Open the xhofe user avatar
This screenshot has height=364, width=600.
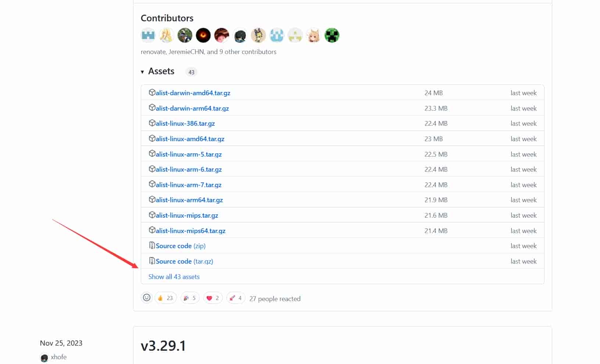tap(44, 358)
